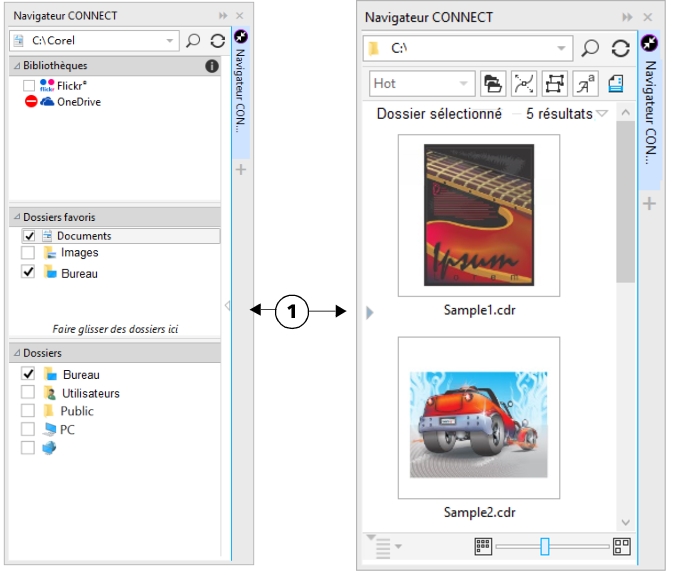This screenshot has height=575, width=677.
Task: Click the other files filter icon
Action: click(616, 84)
